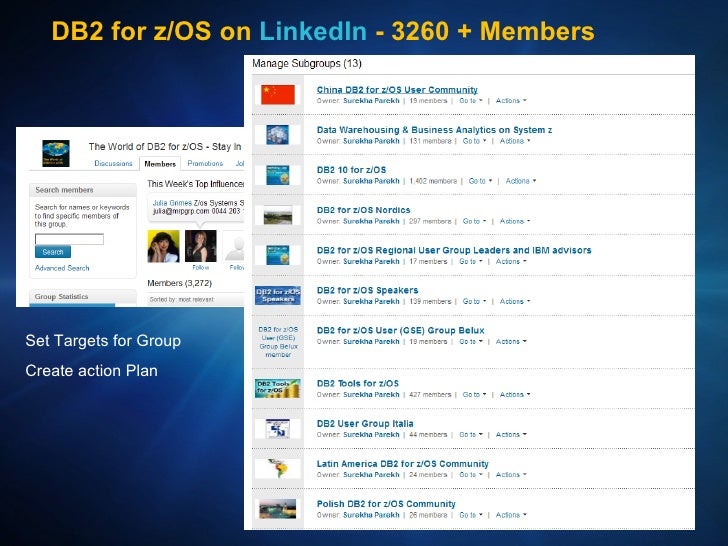Image resolution: width=728 pixels, height=546 pixels.
Task: Click the Julia Grimes influencer name link
Action: 172,203
